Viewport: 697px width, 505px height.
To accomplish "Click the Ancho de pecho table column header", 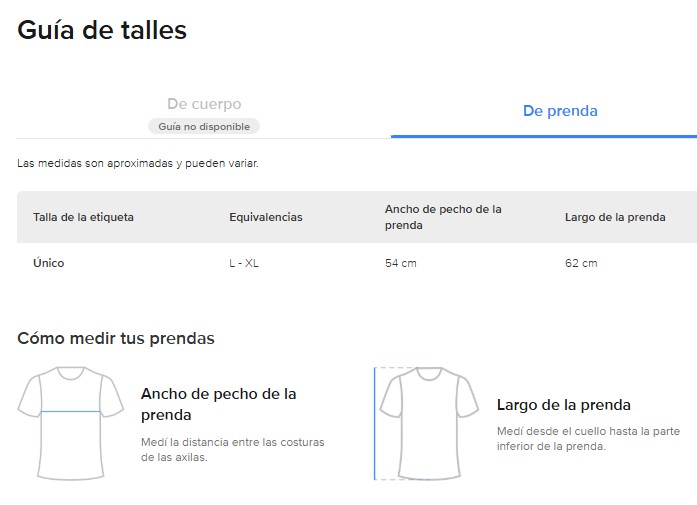I will tap(443, 217).
